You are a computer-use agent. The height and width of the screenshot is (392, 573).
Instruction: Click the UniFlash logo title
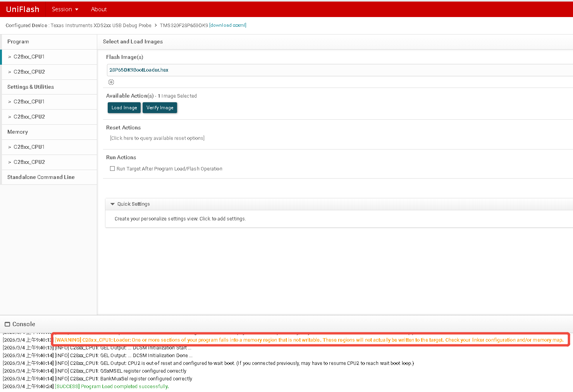coord(23,9)
